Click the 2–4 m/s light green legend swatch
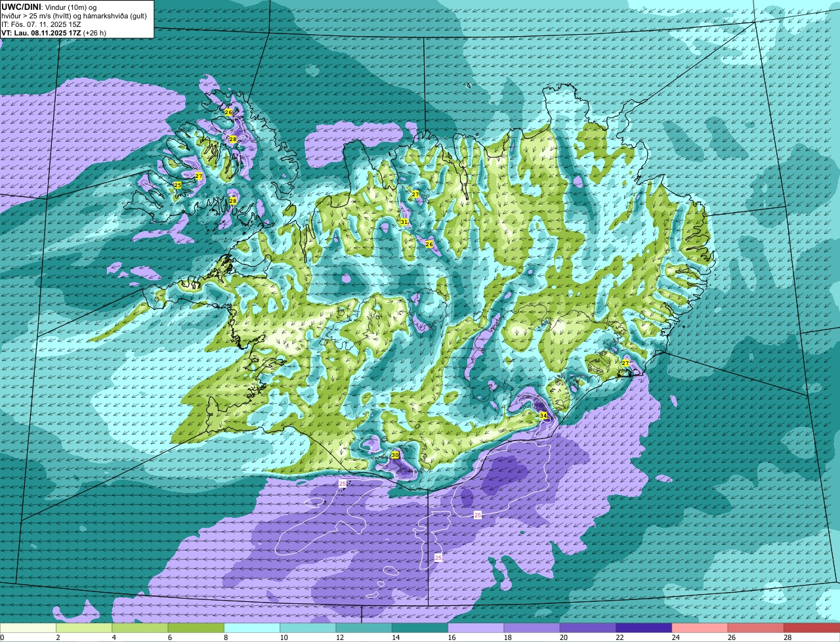The height and width of the screenshot is (642, 840). click(x=84, y=628)
